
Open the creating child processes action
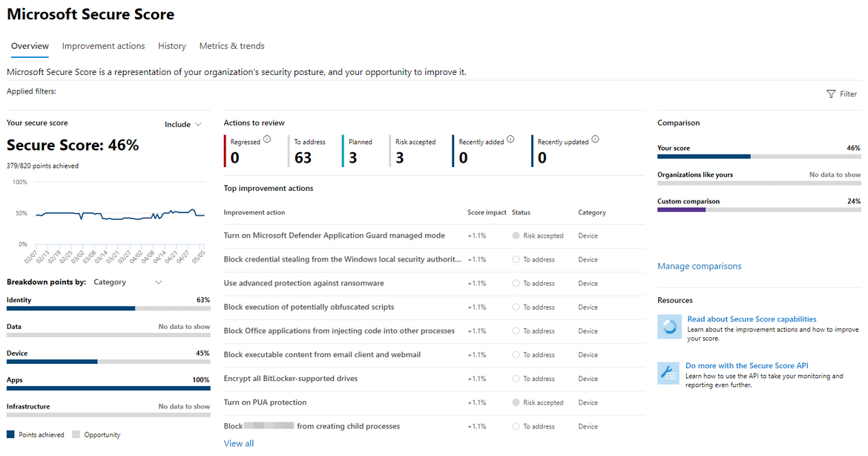[312, 426]
